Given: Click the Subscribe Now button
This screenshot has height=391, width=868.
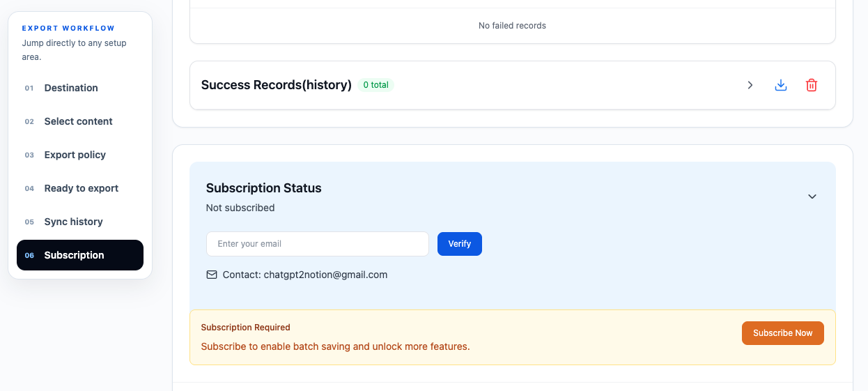Looking at the screenshot, I should (x=783, y=333).
